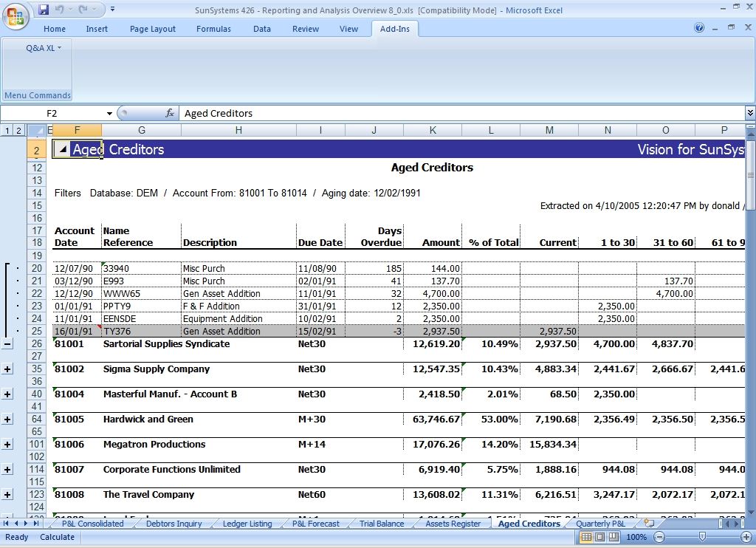Open the Page Layout ribbon tab
Image resolution: width=756 pixels, height=548 pixels.
(x=152, y=29)
